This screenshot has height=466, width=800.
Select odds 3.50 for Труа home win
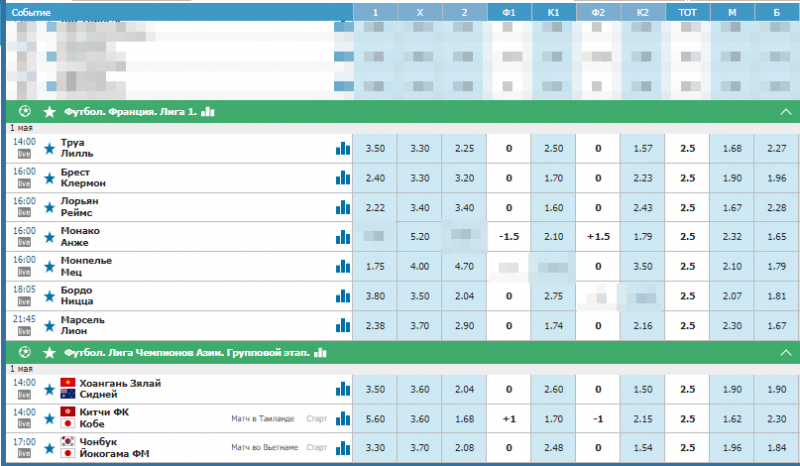(375, 149)
